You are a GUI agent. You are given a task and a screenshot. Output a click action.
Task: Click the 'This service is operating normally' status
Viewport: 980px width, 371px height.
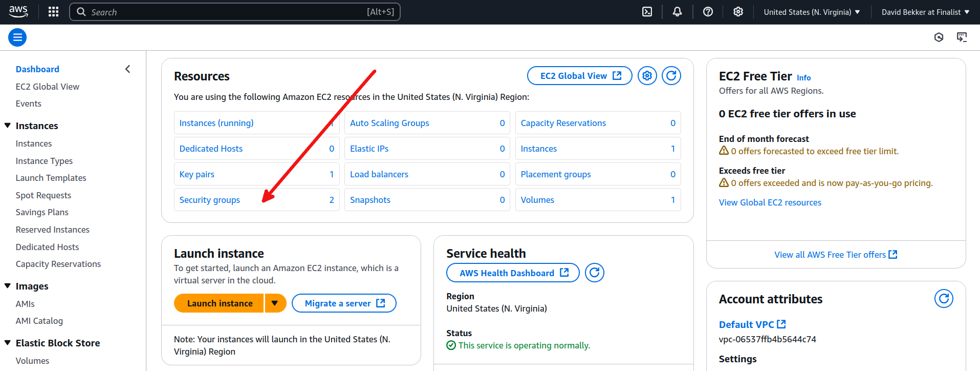tap(518, 345)
